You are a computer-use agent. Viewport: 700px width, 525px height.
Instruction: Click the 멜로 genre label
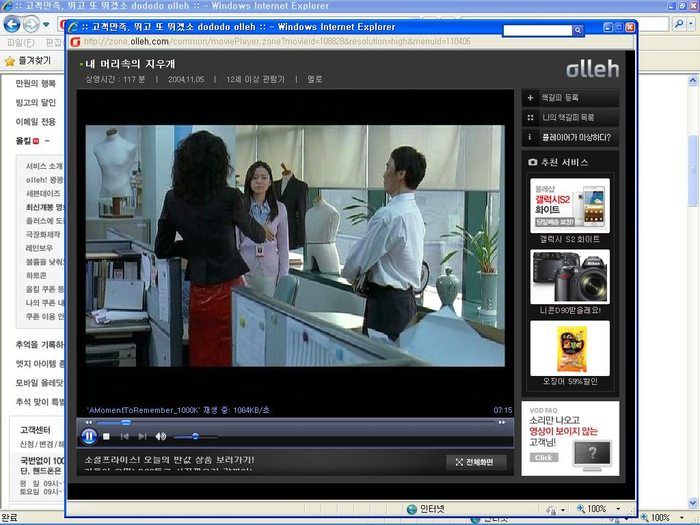(314, 79)
